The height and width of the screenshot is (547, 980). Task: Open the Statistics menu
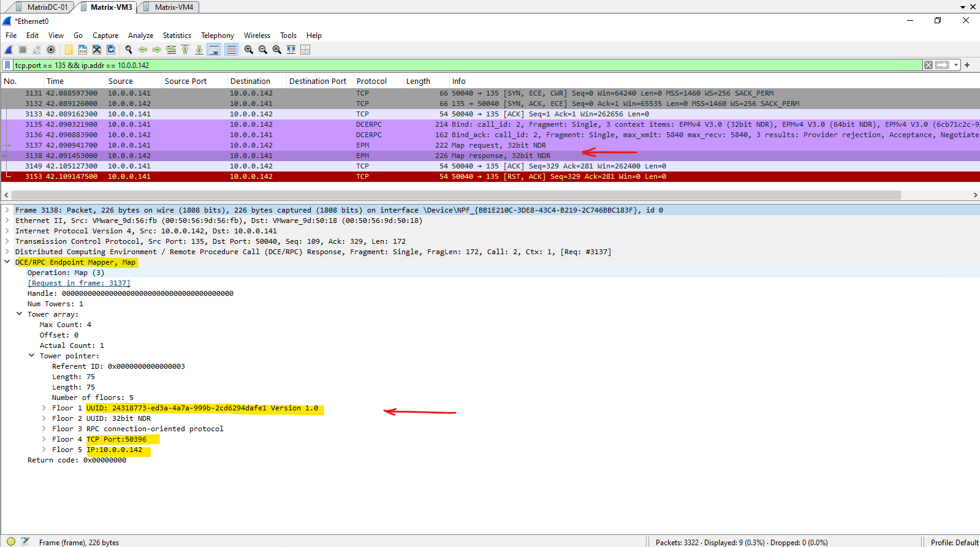point(177,36)
